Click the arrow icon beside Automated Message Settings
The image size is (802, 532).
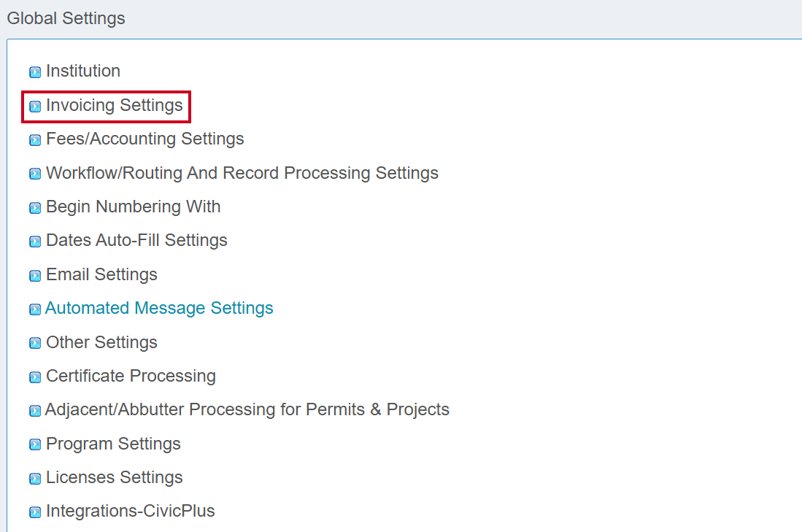35,309
